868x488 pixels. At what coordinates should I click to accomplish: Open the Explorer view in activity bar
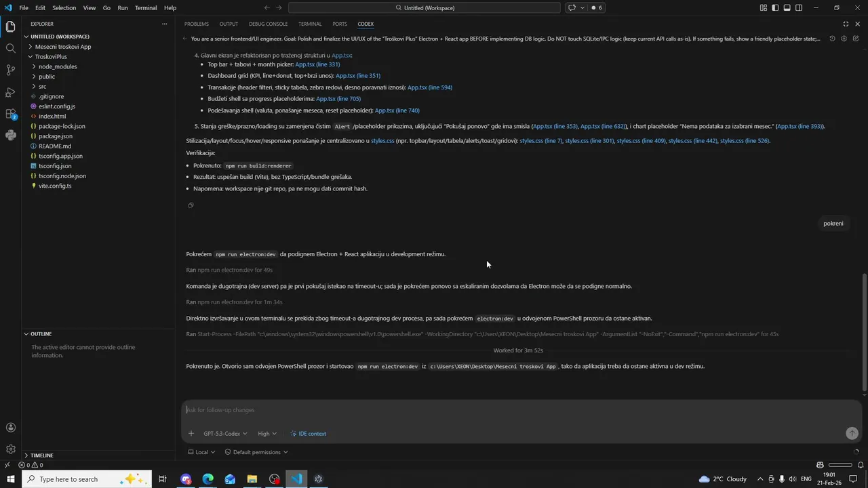[10, 27]
